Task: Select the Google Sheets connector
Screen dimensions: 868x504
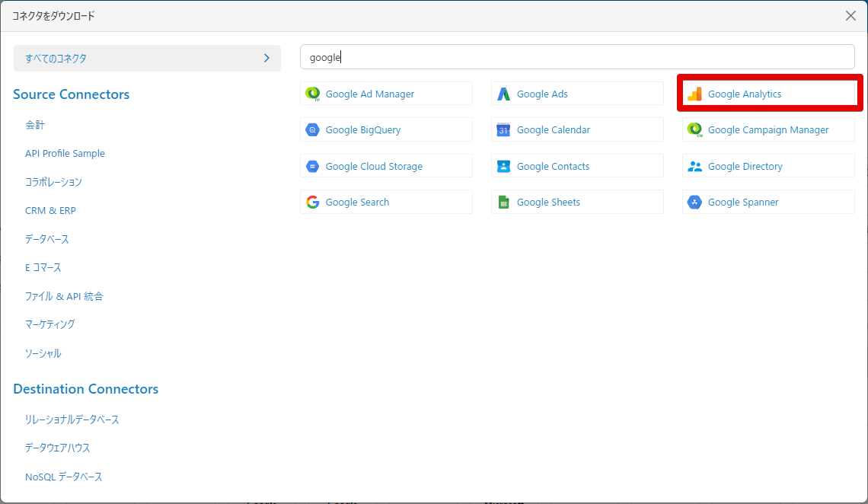Action: tap(576, 202)
